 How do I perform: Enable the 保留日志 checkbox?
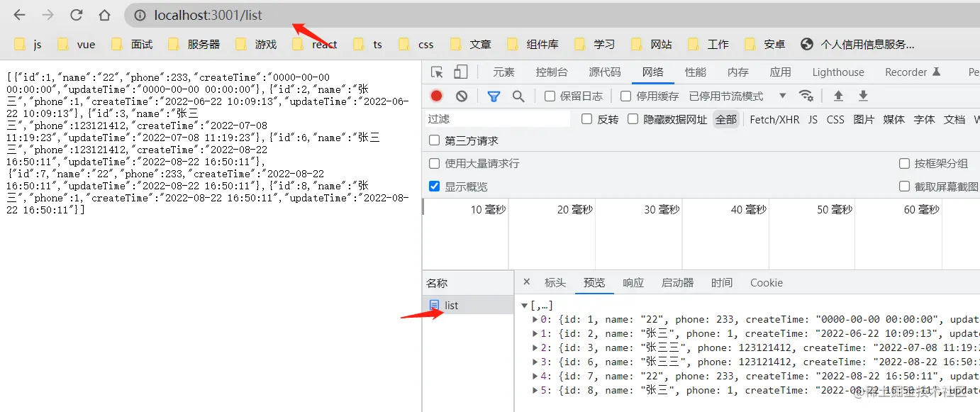click(x=550, y=96)
